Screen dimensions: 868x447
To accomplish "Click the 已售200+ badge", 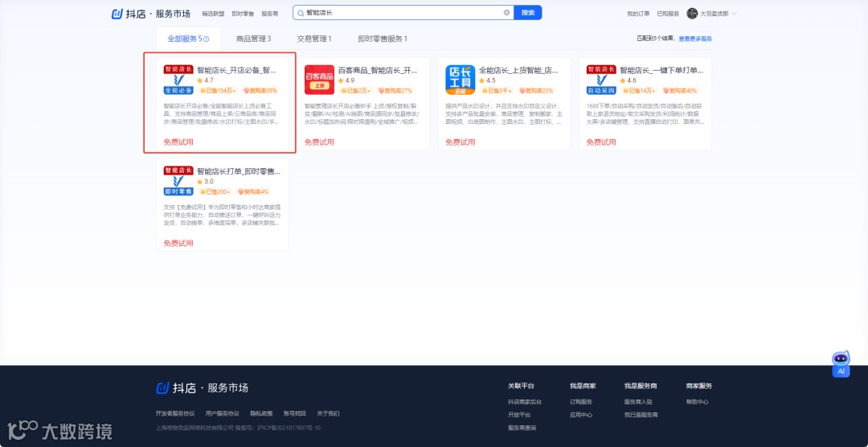I will [215, 191].
